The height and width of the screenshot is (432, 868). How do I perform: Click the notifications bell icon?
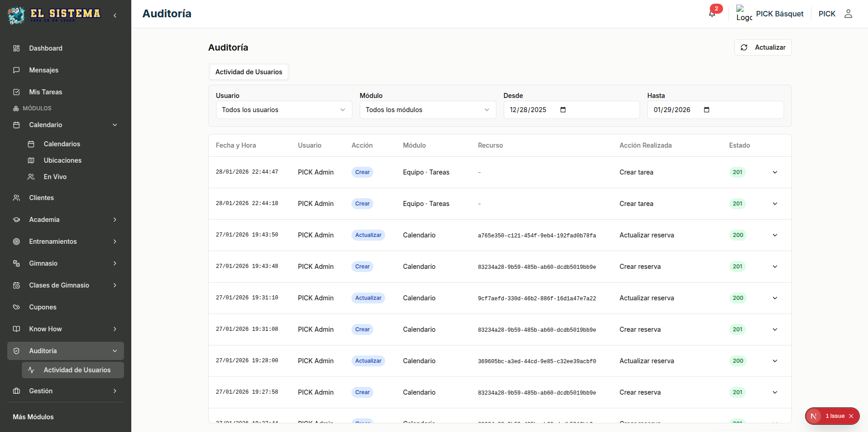712,14
